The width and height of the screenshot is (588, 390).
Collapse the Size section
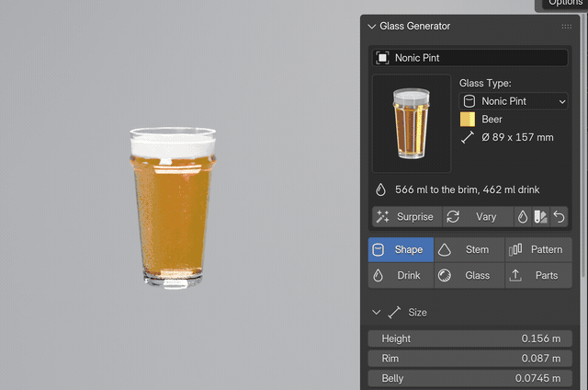pos(377,313)
